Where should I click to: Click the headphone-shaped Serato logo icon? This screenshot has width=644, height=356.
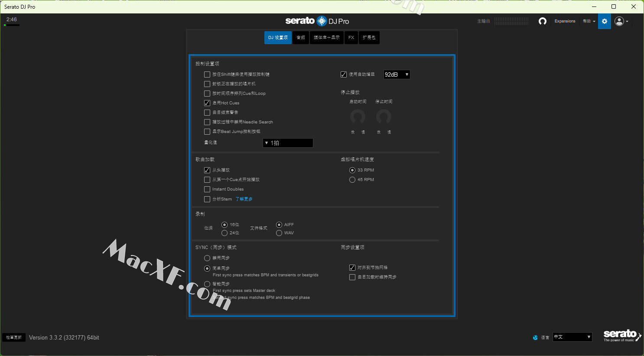(x=543, y=21)
